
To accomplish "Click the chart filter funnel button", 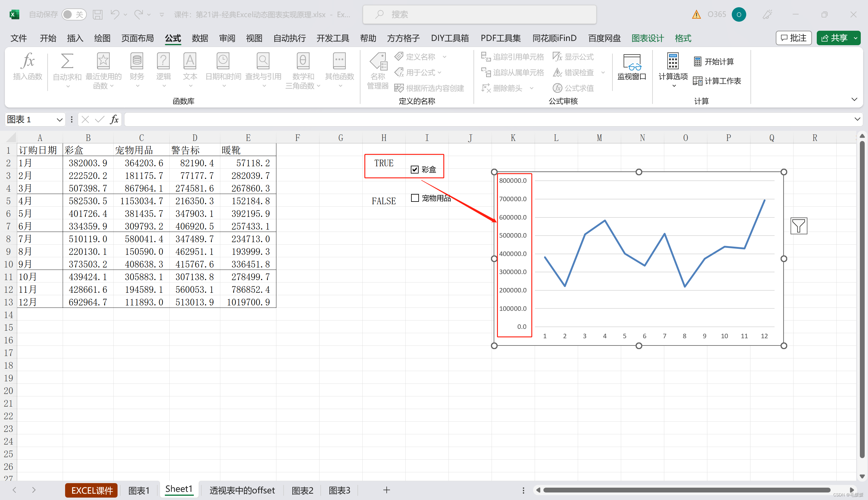I will [799, 226].
